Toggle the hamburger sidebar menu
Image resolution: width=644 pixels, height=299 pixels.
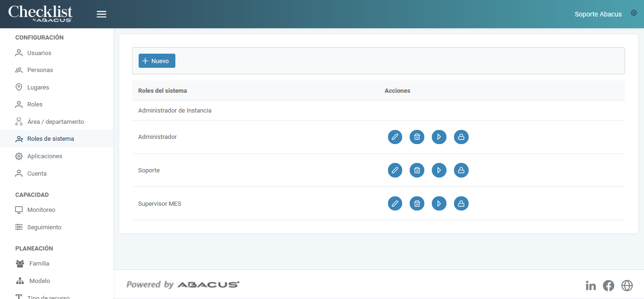tap(101, 14)
